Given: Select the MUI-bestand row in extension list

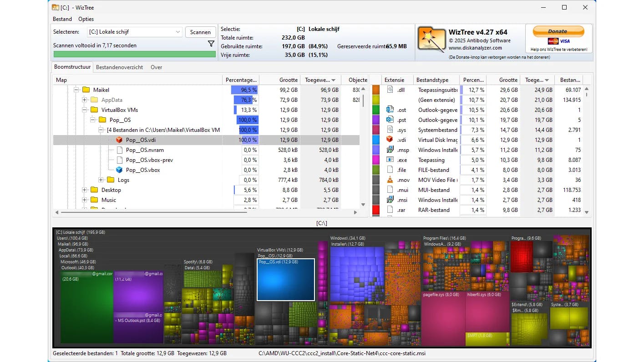Looking at the screenshot, I should point(477,190).
